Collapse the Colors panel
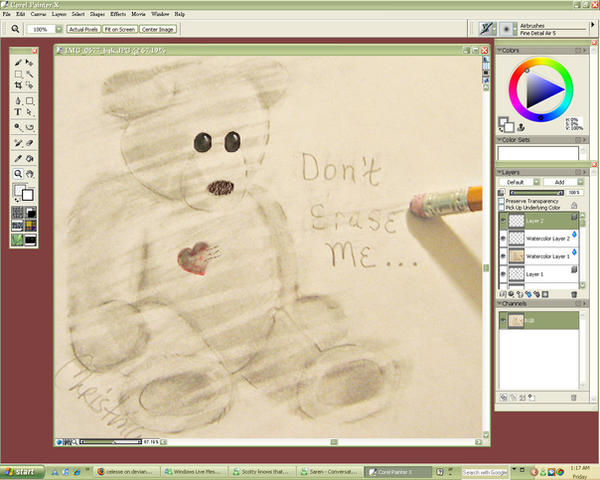 (x=499, y=50)
